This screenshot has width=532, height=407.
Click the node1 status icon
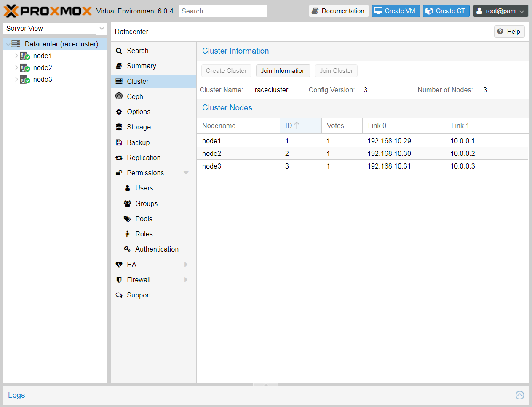coord(25,56)
